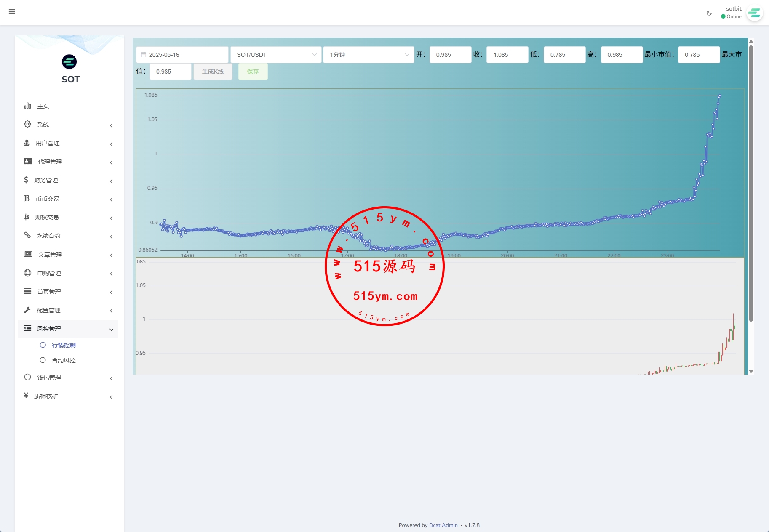
Task: Toggle dark mode moon icon
Action: [709, 13]
